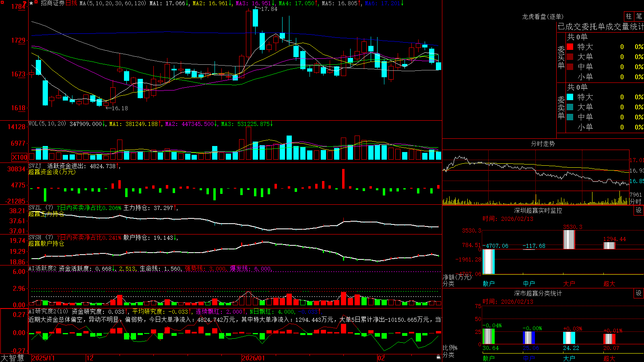Select the 龙虎看盘(逐单) panel title

click(x=543, y=16)
